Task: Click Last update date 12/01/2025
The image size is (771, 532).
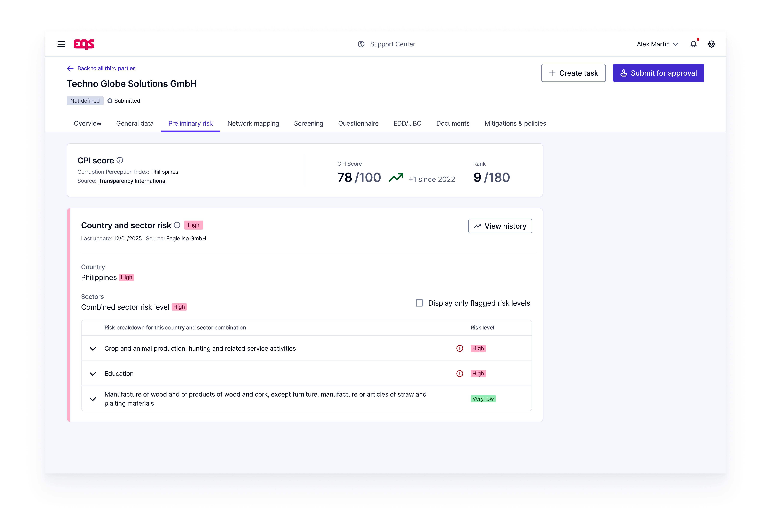Action: click(x=128, y=239)
